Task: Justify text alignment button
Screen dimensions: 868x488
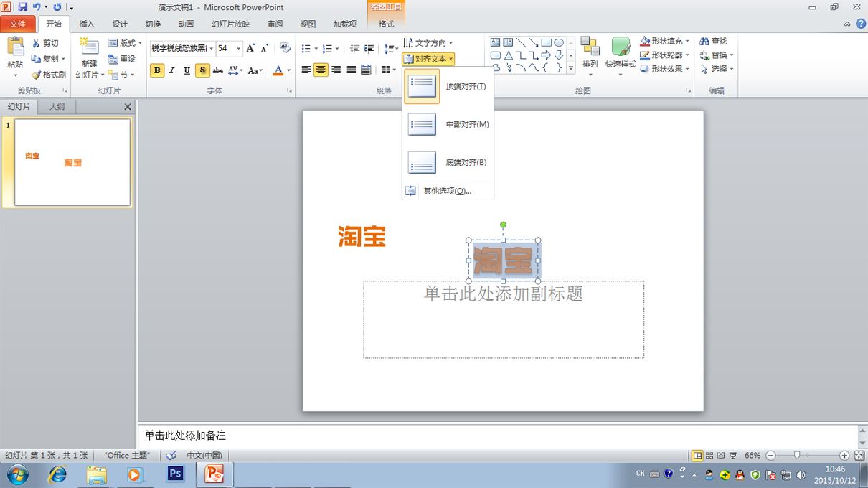Action: (352, 70)
